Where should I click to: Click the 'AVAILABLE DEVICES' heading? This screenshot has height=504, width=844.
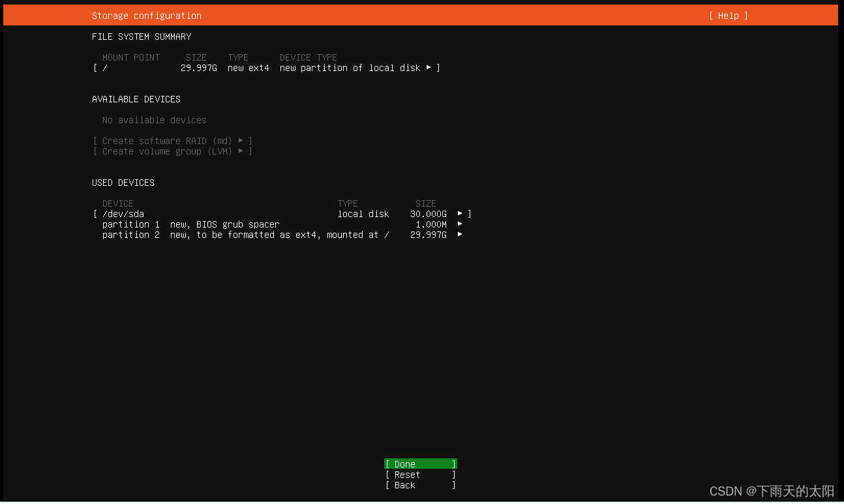tap(136, 99)
